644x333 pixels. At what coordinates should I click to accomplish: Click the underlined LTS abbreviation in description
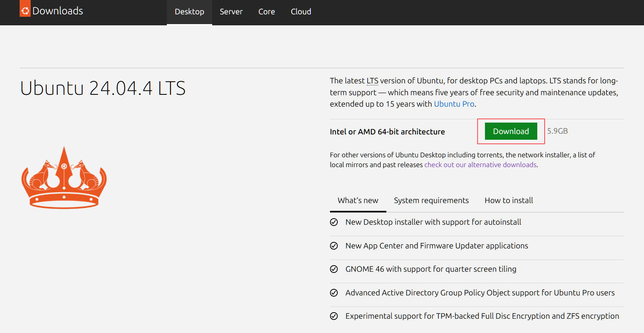pos(372,81)
